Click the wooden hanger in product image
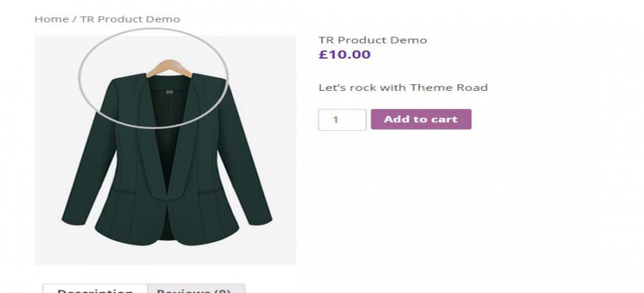Screen dimensions: 644x293 [169, 68]
